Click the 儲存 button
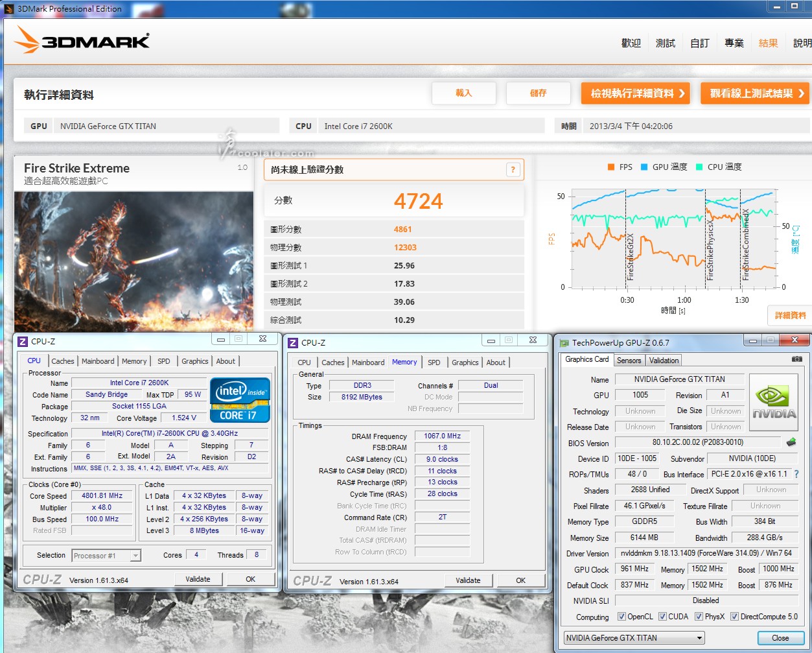 click(x=539, y=93)
